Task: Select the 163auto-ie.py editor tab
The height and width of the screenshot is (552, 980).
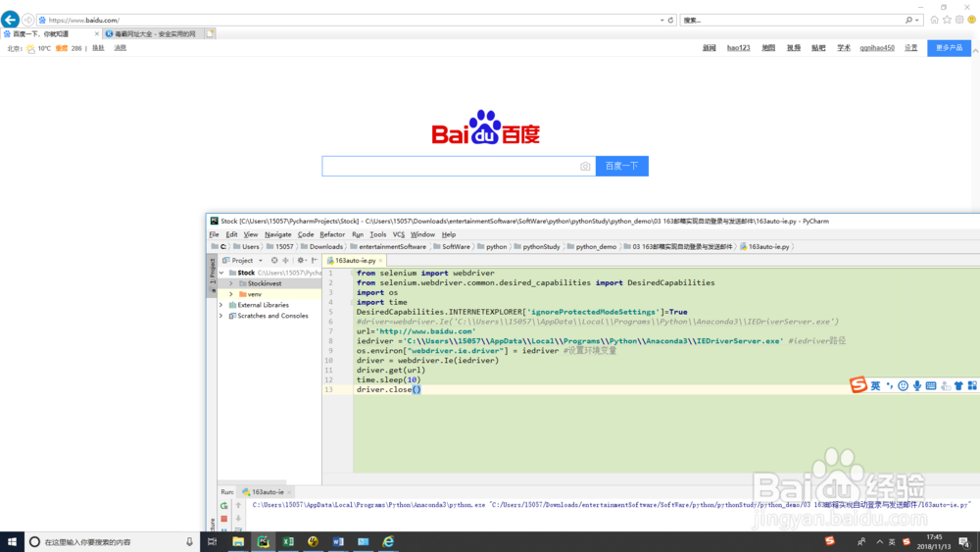Action: pos(355,260)
